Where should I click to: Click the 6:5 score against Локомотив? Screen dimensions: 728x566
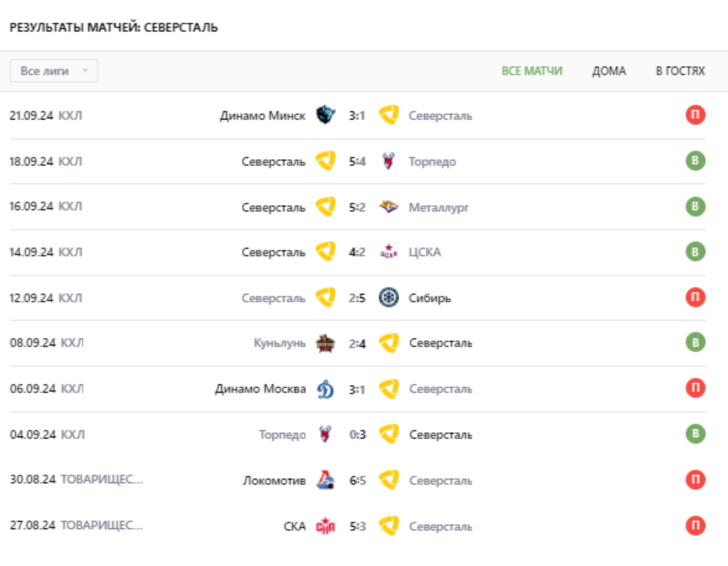point(357,480)
